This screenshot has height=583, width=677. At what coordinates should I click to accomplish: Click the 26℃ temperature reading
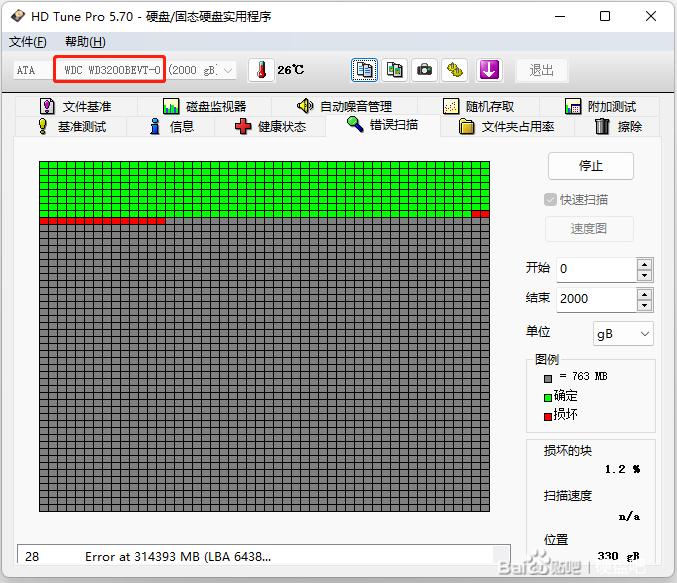click(x=291, y=70)
